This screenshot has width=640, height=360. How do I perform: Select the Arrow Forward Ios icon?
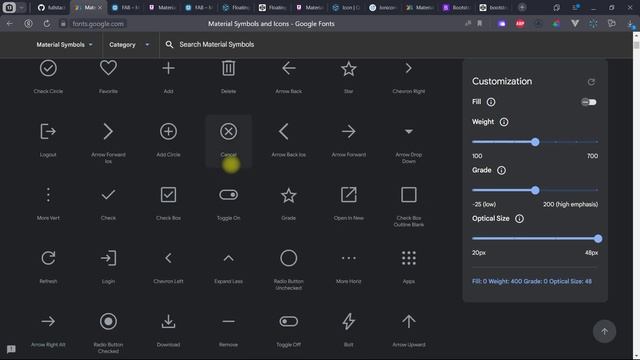click(x=108, y=131)
